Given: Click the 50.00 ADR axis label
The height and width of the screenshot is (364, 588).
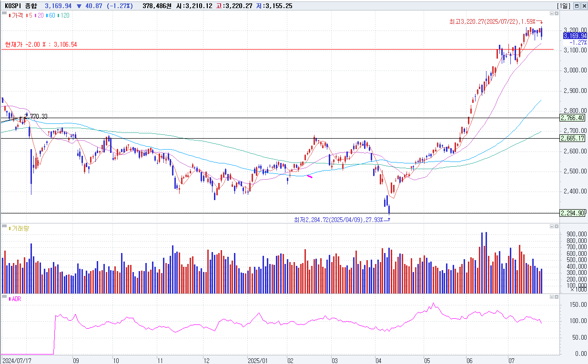Looking at the screenshot, I should (580, 337).
